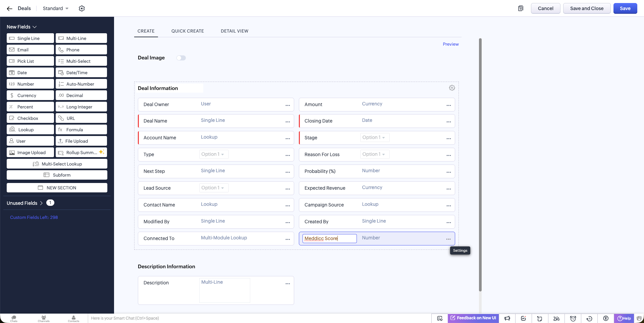
Task: Click the Save and Close button
Action: [586, 8]
